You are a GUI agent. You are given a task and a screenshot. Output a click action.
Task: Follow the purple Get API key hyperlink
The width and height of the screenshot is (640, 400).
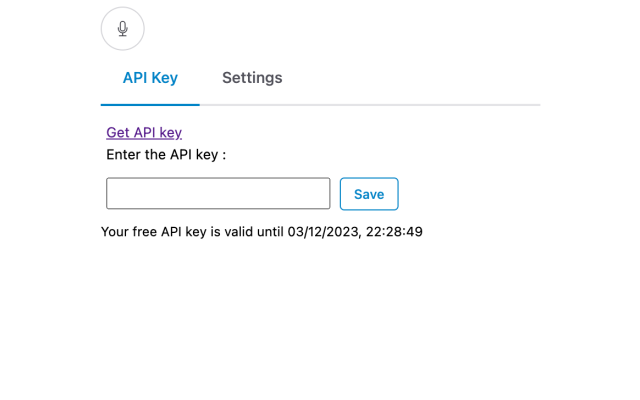click(144, 133)
